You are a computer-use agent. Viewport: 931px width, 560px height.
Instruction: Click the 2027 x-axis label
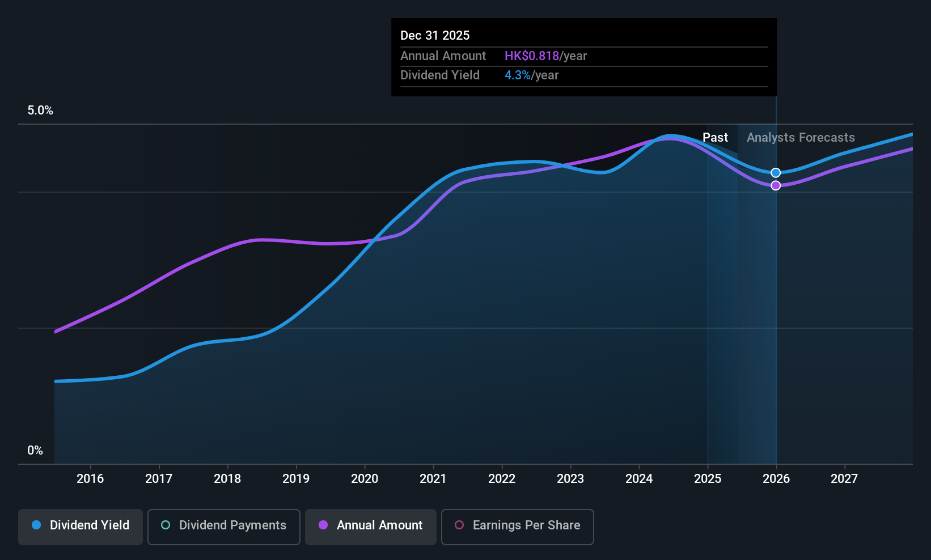point(844,479)
